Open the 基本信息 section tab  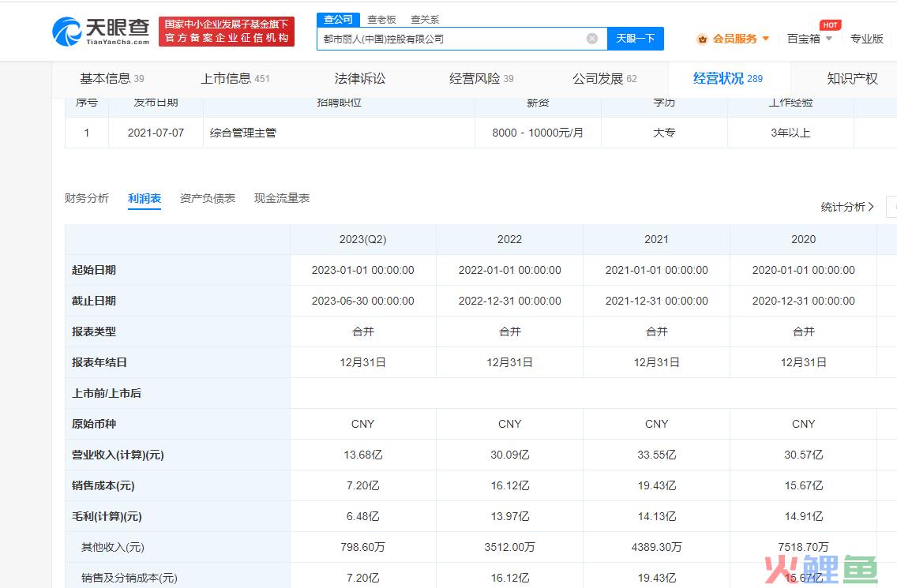pos(111,78)
